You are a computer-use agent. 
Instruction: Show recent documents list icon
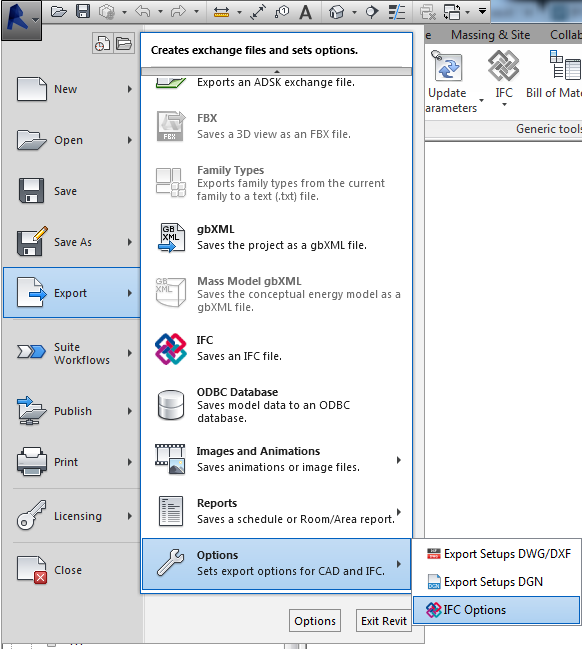coord(102,43)
